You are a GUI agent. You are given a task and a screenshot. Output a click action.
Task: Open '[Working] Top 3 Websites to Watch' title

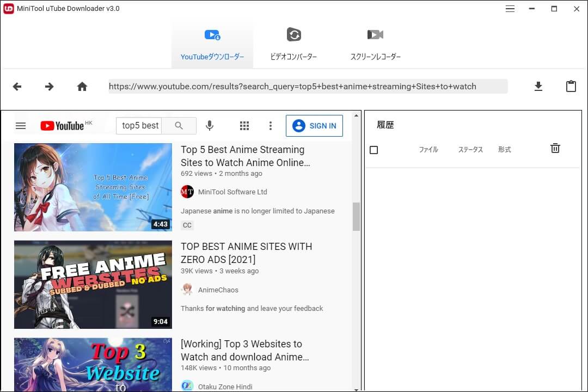pos(245,351)
